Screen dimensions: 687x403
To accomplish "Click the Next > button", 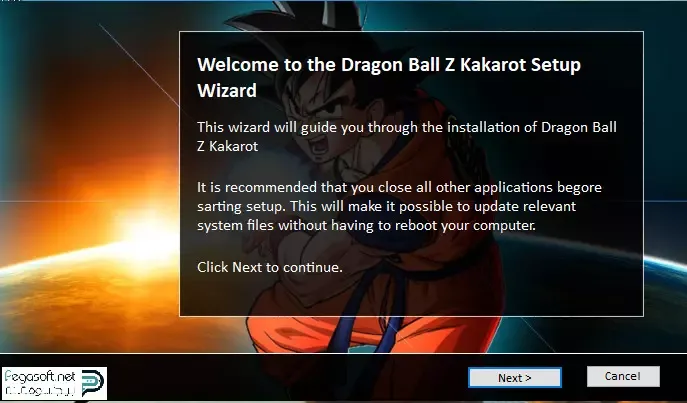I will 515,378.
